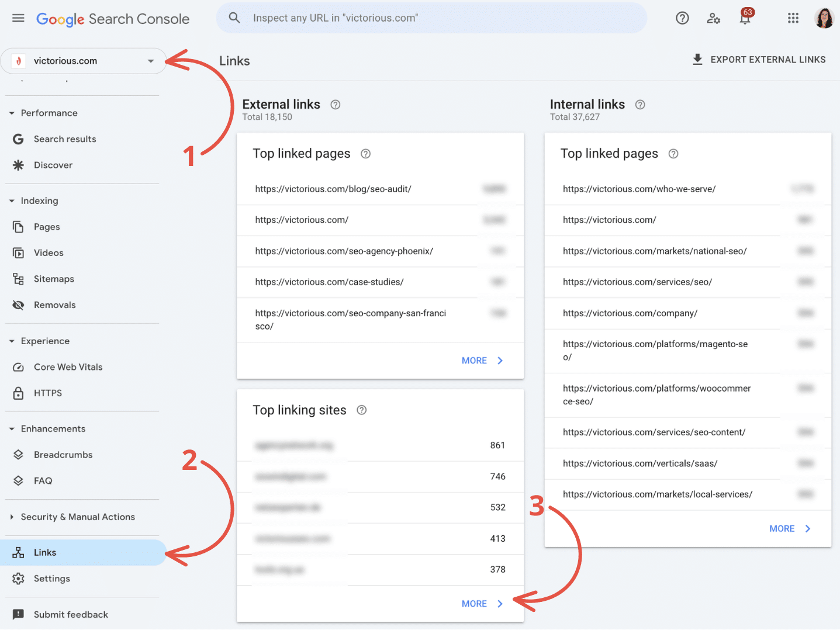Image resolution: width=840 pixels, height=630 pixels.
Task: Select the company URL row
Action: click(688, 313)
